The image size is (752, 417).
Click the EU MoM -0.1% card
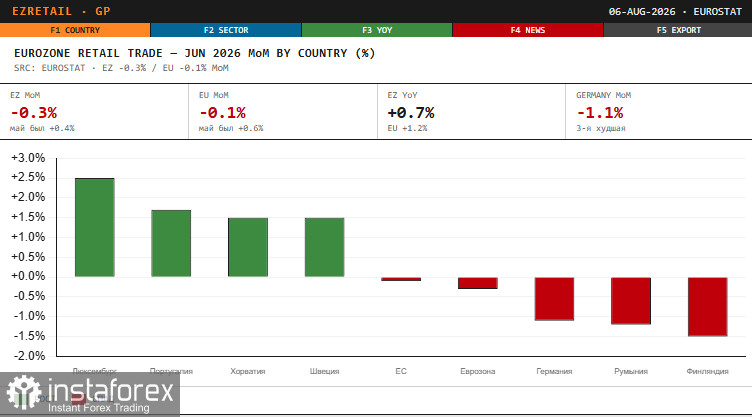(x=283, y=112)
